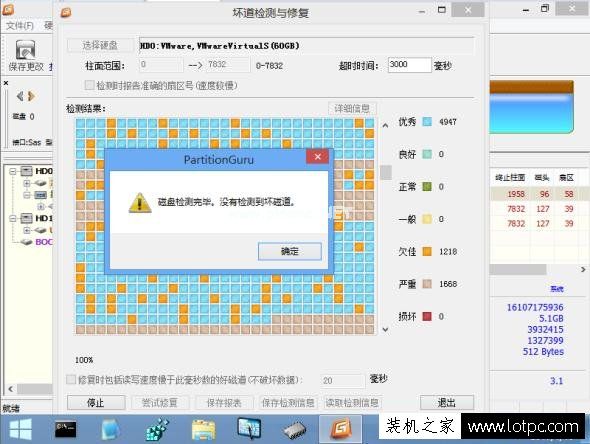Collapse HD0 tree node in main window
The width and height of the screenshot is (590, 444).
pyautogui.click(x=13, y=172)
